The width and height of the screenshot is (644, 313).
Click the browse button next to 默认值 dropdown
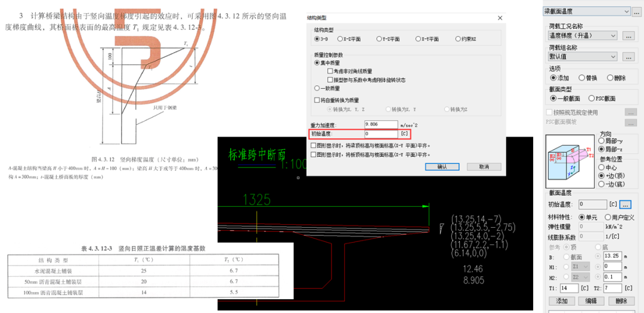click(x=628, y=57)
